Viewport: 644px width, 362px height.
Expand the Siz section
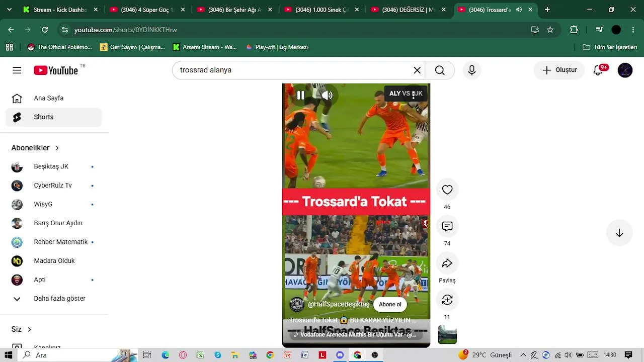click(21, 329)
